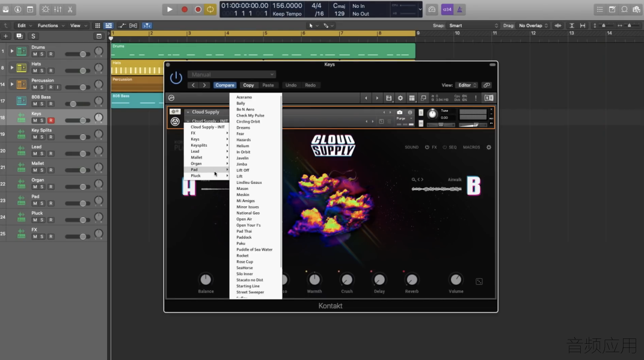644x360 pixels.
Task: Select Keys category in preset menu
Action: click(206, 139)
